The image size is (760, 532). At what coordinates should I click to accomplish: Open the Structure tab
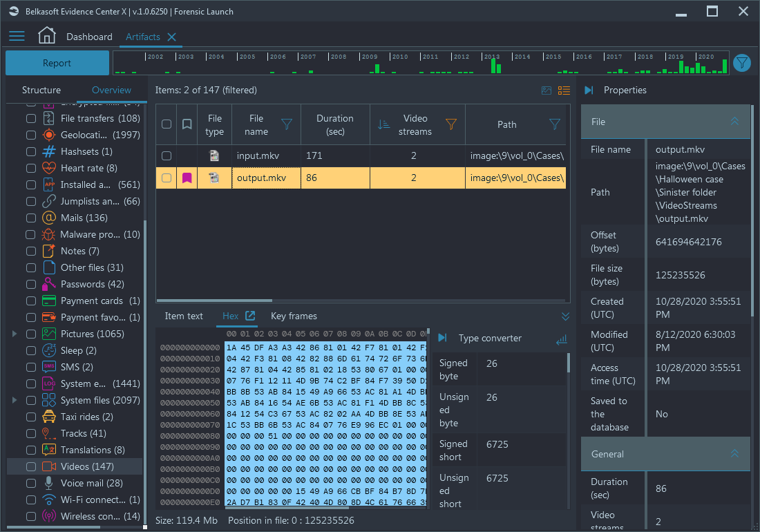(41, 90)
